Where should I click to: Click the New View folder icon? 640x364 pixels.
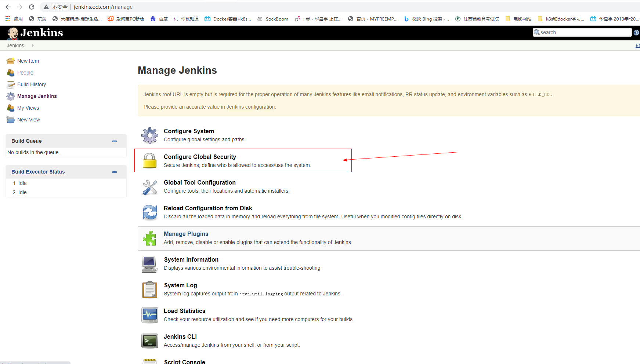coord(11,120)
